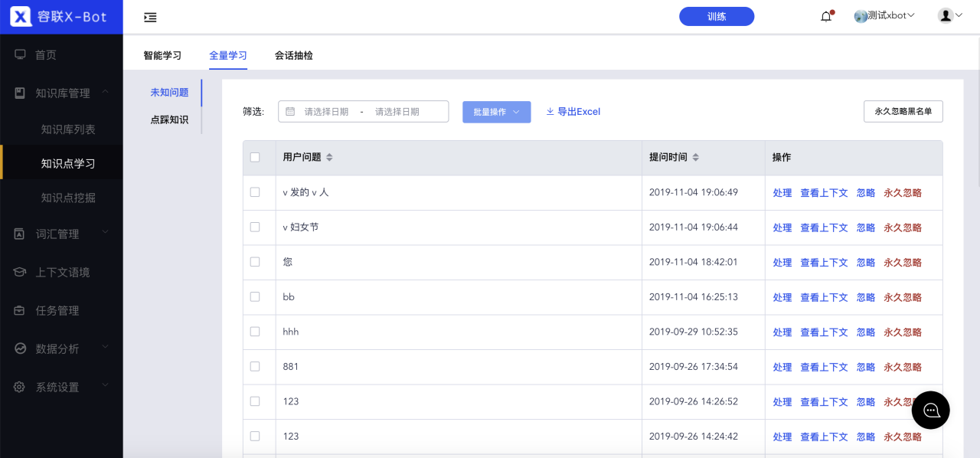Click timestamp '2019-11-04 16:25:13'
Image resolution: width=980 pixels, height=458 pixels.
pos(694,296)
